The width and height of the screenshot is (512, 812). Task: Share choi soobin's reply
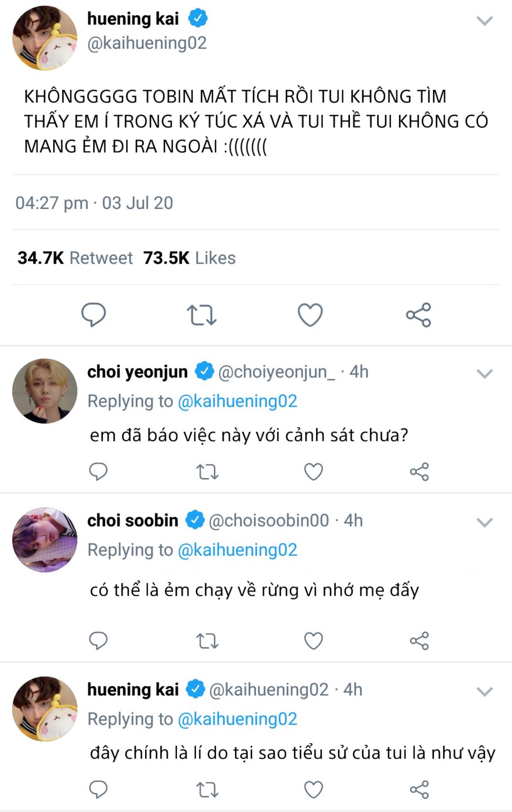pos(419,641)
